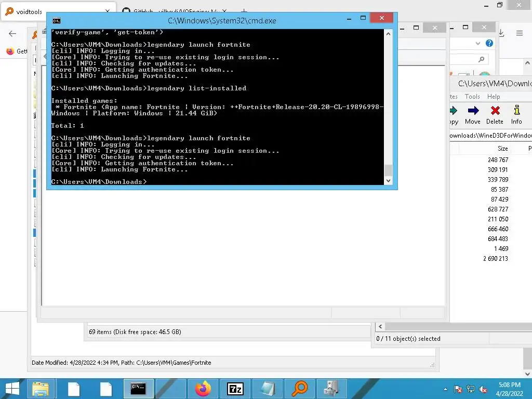Select the file size 309 191 row
Screen dimensions: 532x399
(x=498, y=170)
